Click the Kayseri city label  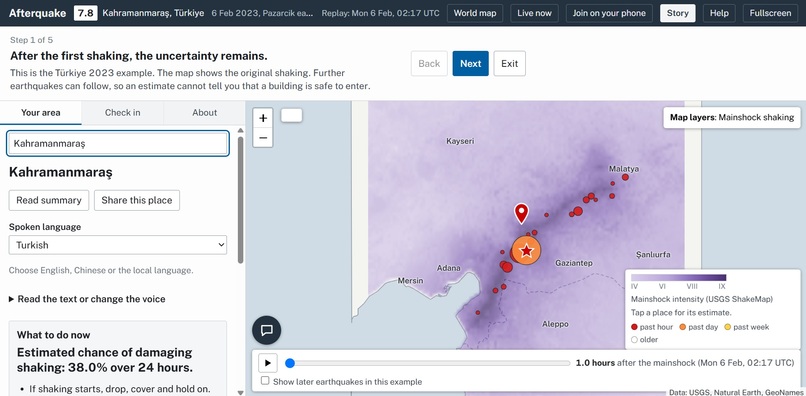[460, 140]
